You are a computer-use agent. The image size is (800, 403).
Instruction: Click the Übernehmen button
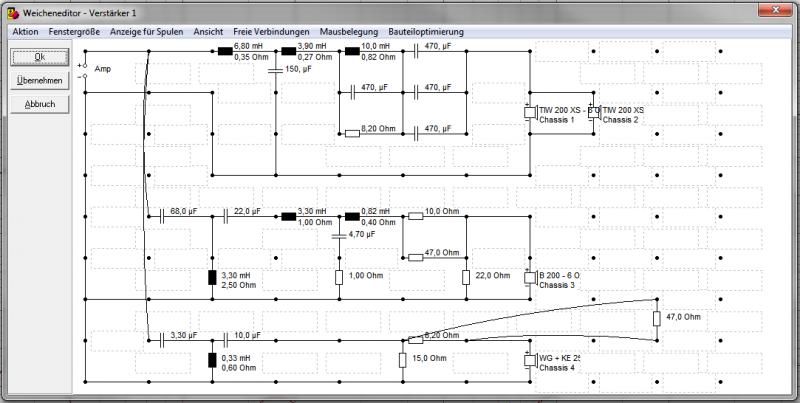(40, 81)
